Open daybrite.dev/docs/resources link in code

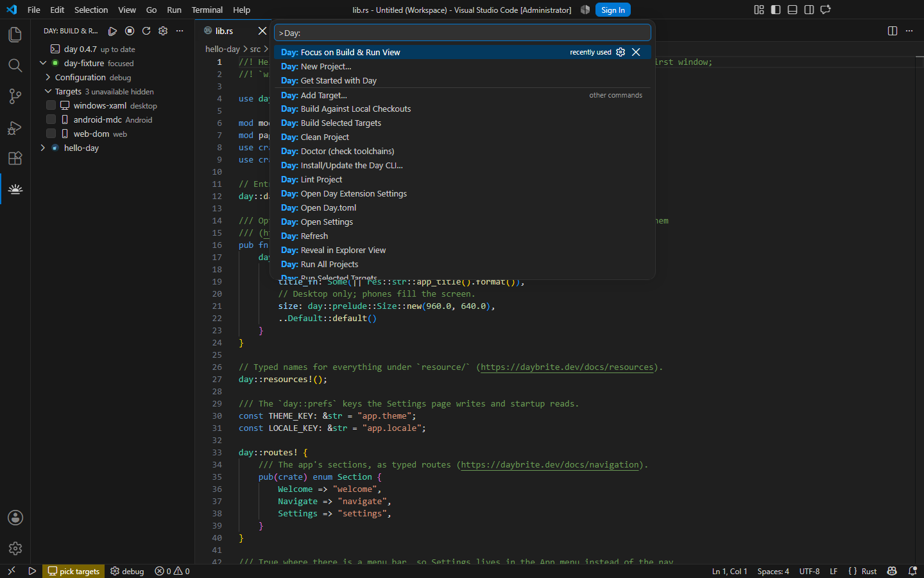pos(567,367)
